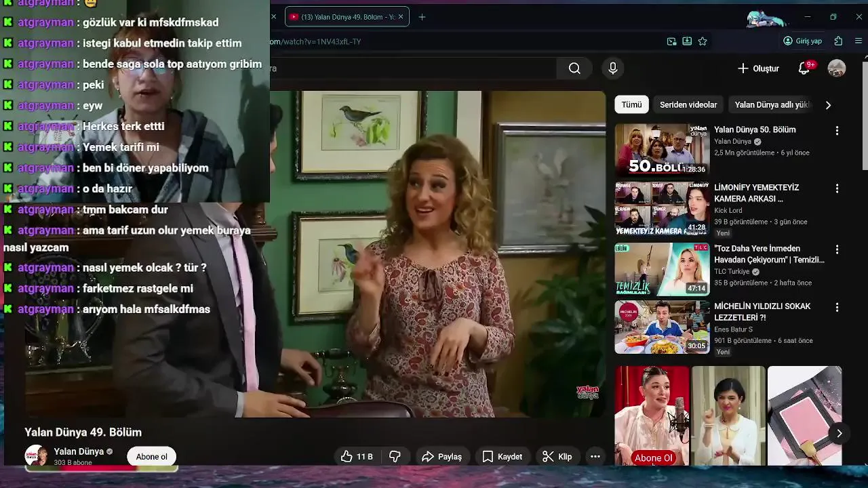
Task: Click the Paylaş share button
Action: (x=442, y=457)
